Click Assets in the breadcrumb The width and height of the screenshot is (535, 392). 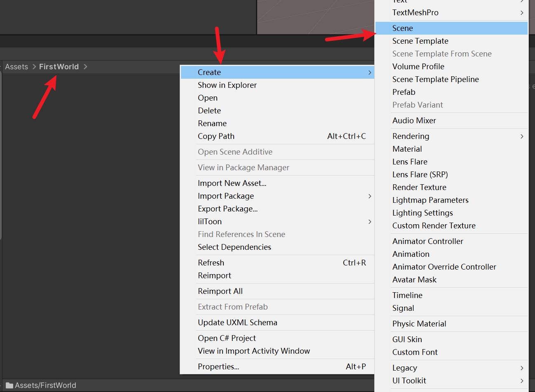[16, 67]
